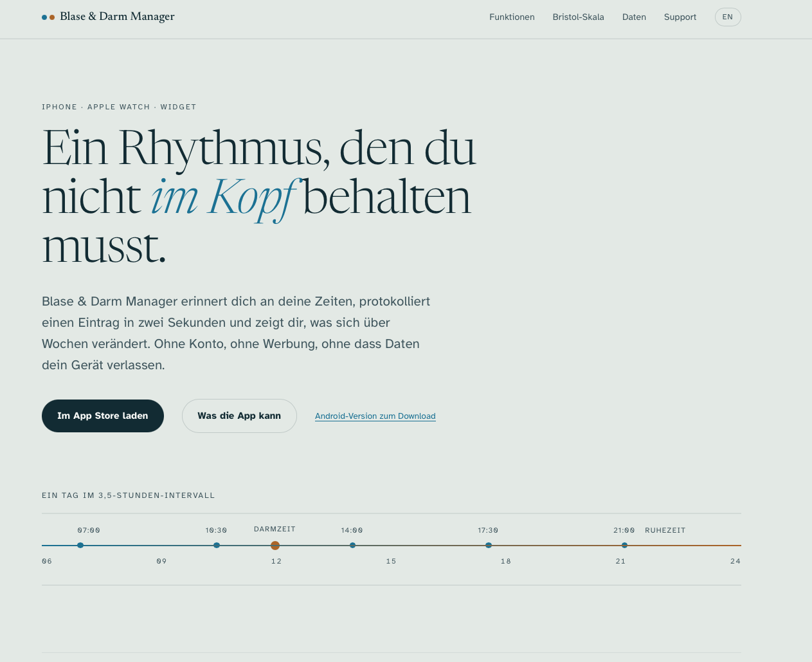
Task: Select the 10:30 timeline dot
Action: 217,546
